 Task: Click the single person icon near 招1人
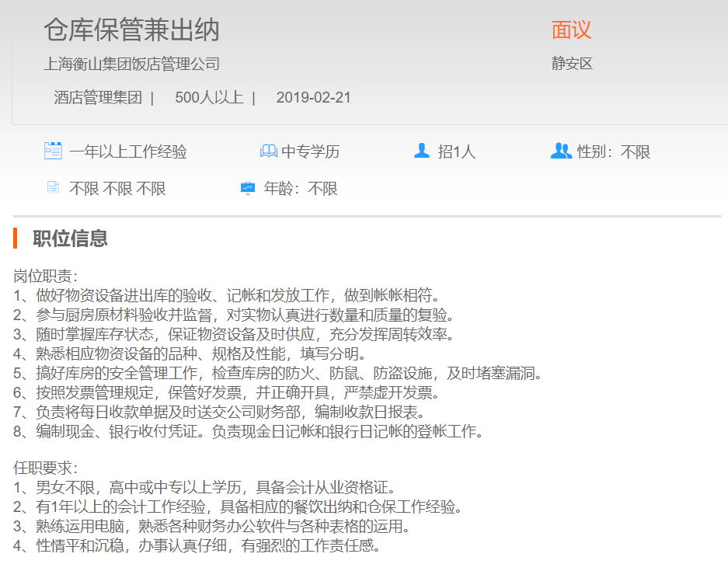(422, 151)
